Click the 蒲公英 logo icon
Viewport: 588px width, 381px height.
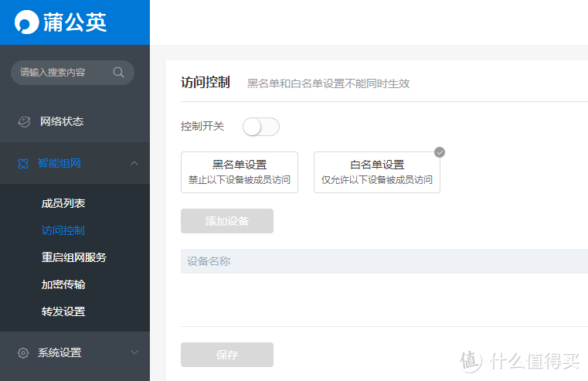(26, 22)
